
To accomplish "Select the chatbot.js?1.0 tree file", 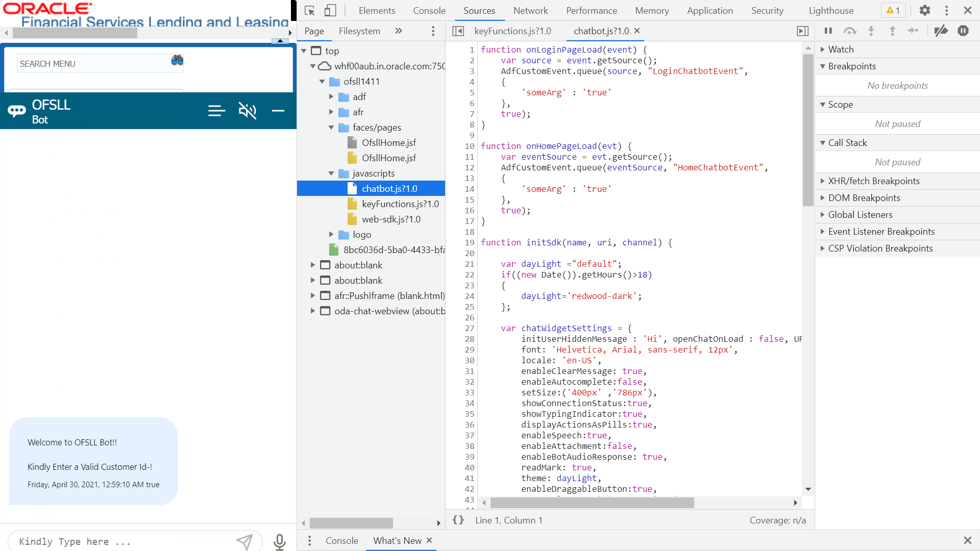I will [389, 189].
